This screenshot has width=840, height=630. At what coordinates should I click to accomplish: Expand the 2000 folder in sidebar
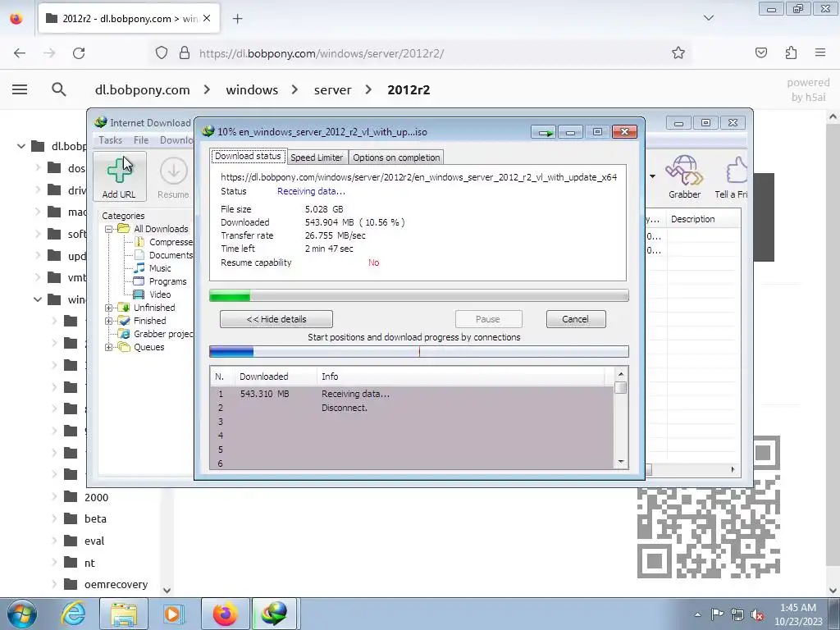[x=54, y=496]
